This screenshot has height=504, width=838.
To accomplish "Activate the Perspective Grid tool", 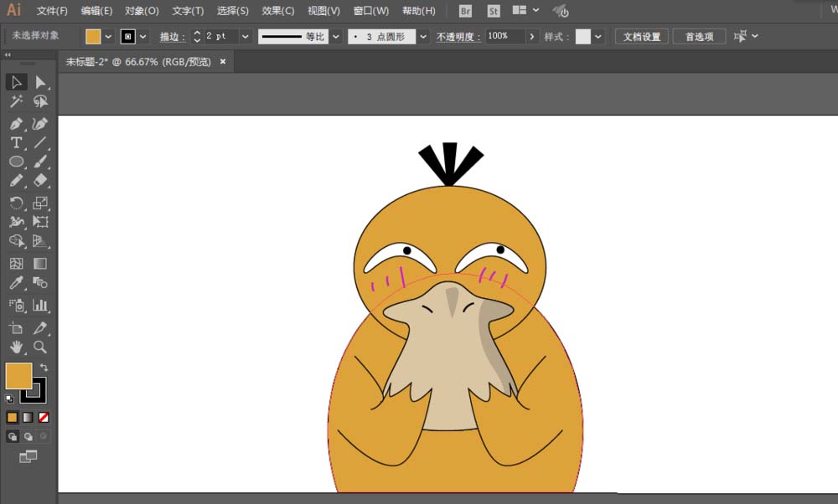I will click(x=40, y=241).
